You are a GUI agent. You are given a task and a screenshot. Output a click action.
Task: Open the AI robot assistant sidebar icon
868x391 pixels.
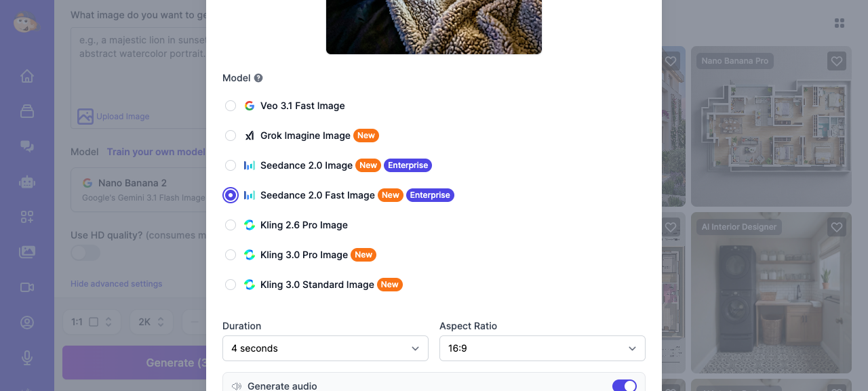click(x=26, y=182)
